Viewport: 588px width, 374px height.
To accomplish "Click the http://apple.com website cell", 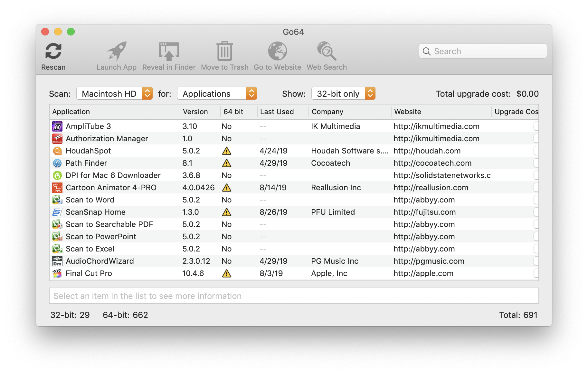I will [x=423, y=273].
